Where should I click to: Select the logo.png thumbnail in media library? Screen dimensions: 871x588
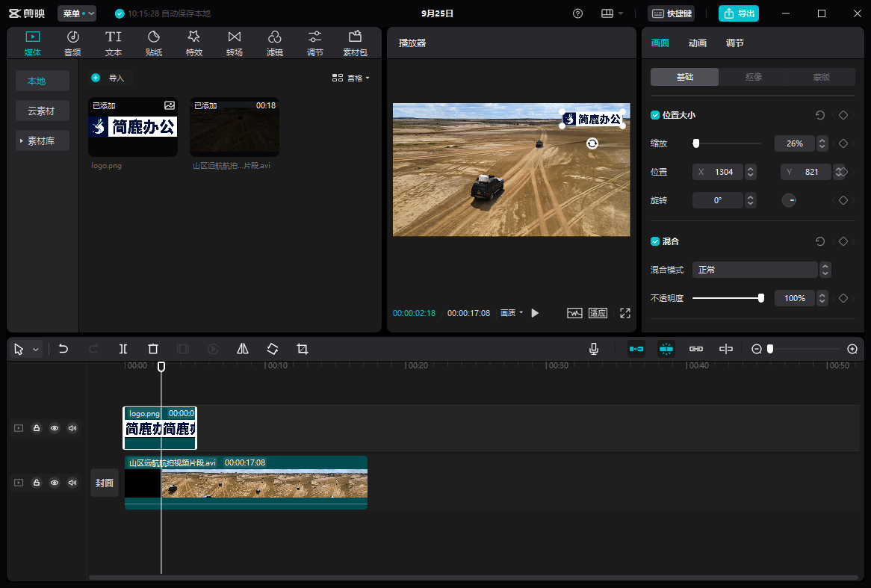(133, 127)
